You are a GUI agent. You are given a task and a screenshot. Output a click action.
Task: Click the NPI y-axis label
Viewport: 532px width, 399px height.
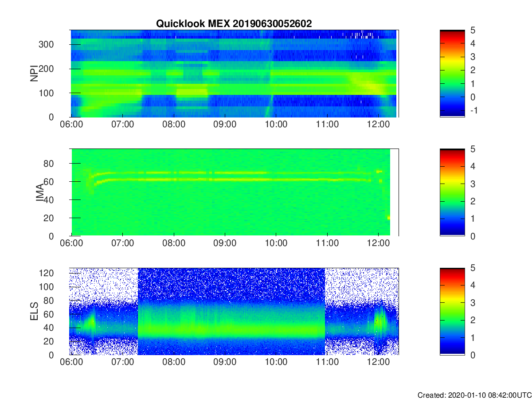[34, 74]
